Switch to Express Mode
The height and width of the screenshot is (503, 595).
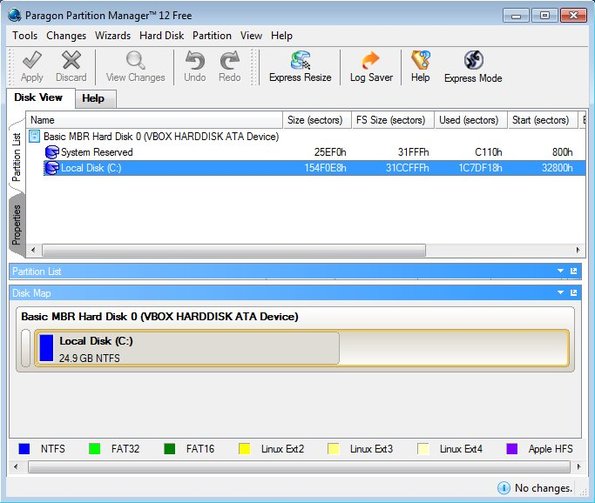473,67
